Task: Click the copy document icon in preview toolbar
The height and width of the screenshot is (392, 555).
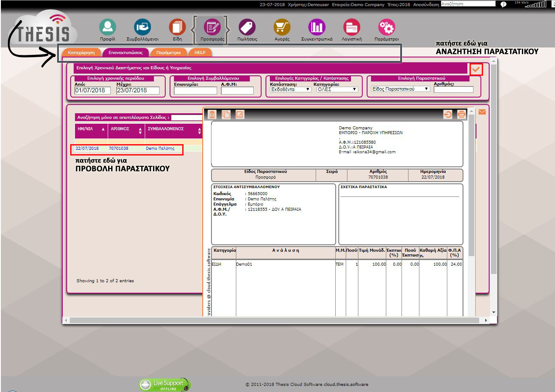Action: [x=226, y=115]
